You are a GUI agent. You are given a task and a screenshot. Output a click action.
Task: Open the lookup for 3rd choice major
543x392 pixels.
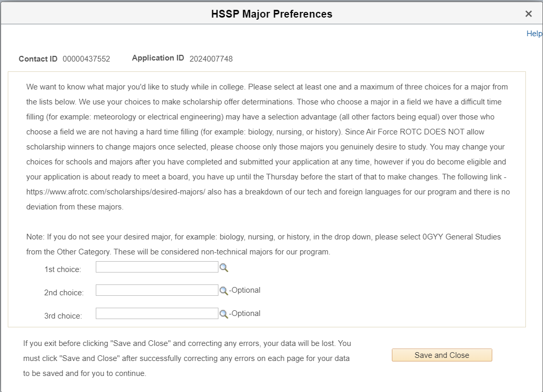224,314
